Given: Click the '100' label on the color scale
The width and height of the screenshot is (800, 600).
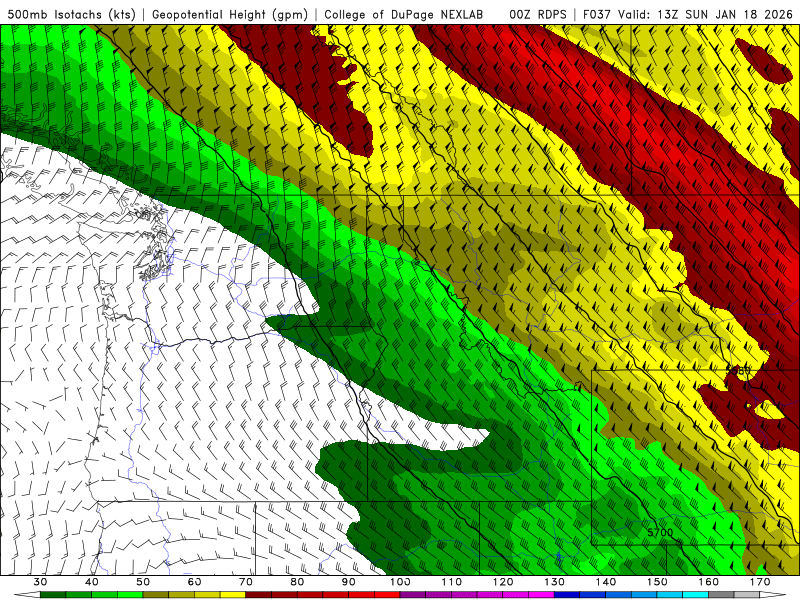Looking at the screenshot, I should [400, 582].
